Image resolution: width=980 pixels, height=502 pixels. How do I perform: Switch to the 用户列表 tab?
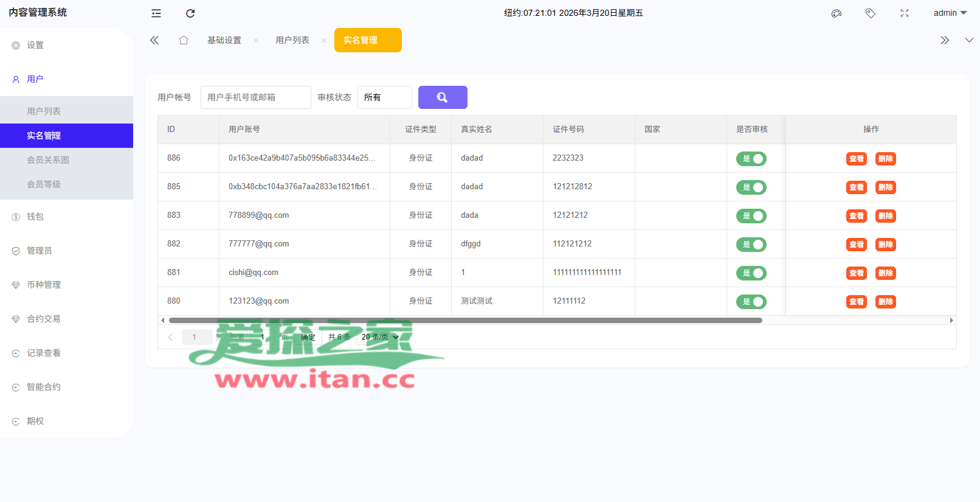point(292,40)
